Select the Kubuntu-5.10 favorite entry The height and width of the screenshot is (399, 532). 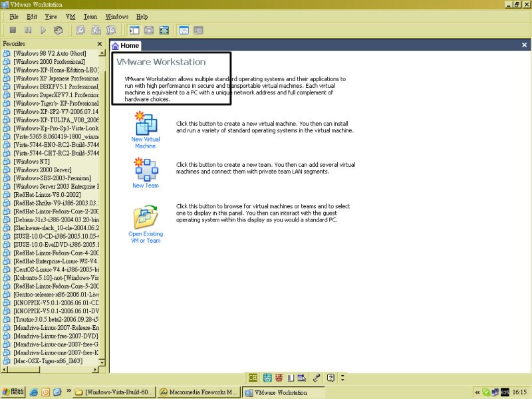click(x=56, y=278)
